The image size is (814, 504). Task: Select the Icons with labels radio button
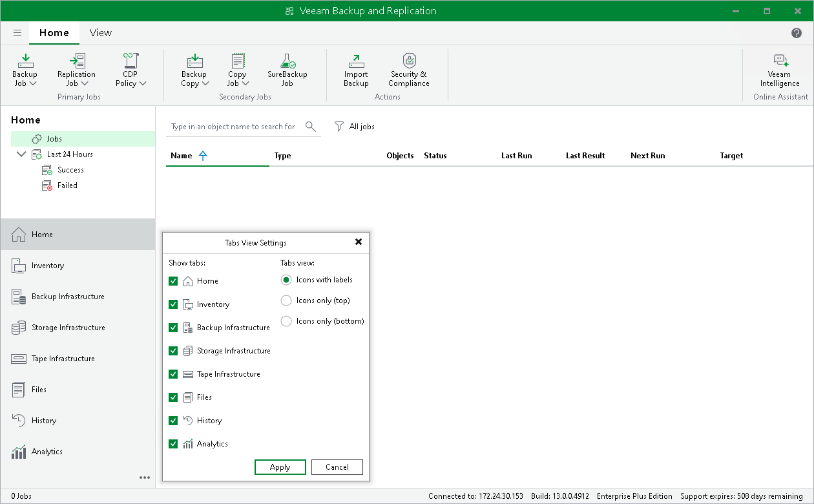tap(286, 280)
